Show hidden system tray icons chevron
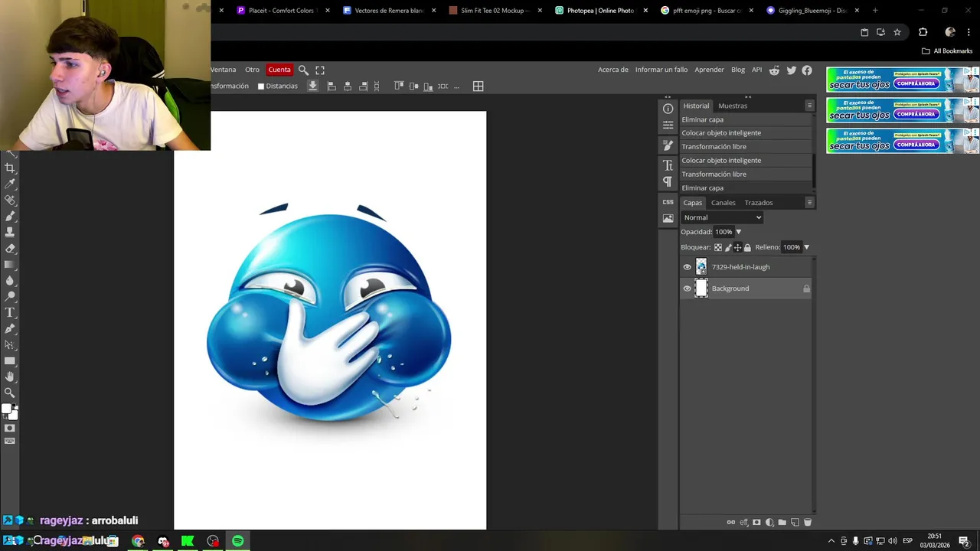 (x=831, y=541)
